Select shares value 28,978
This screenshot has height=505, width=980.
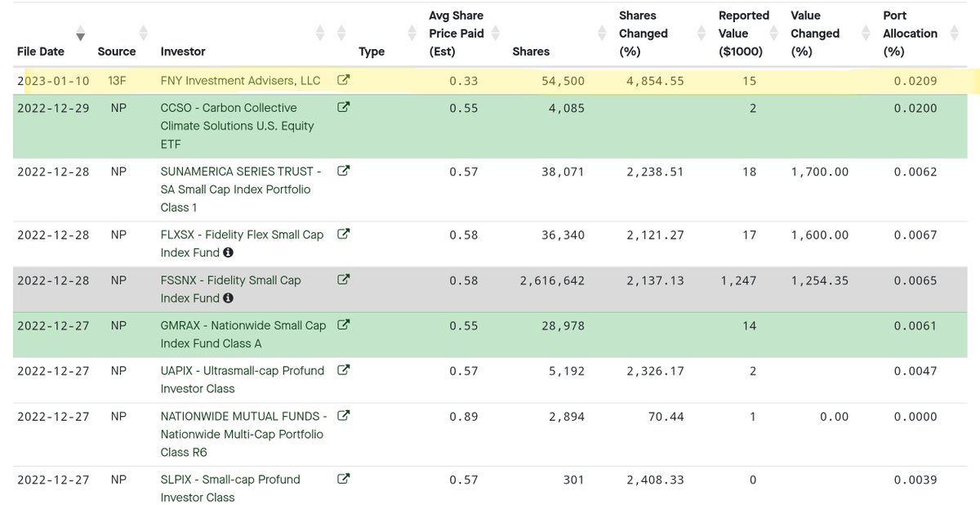click(563, 325)
